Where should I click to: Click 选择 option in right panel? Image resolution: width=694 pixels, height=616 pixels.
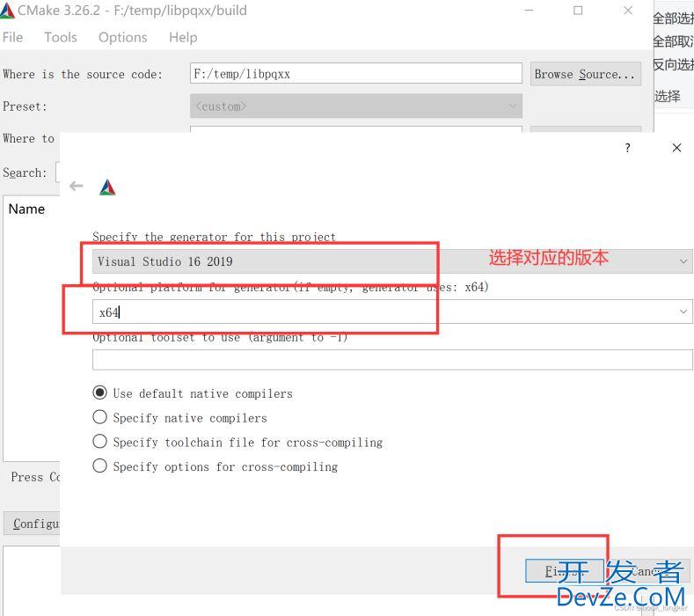click(x=668, y=96)
